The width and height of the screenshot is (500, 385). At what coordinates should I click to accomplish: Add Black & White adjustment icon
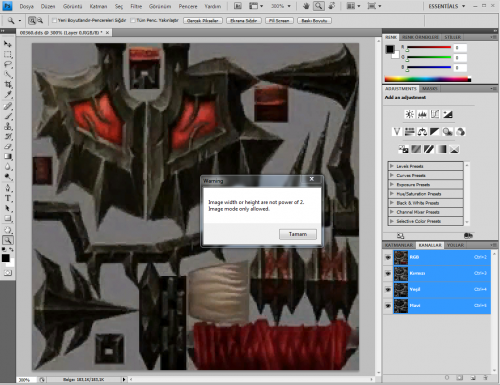point(435,132)
